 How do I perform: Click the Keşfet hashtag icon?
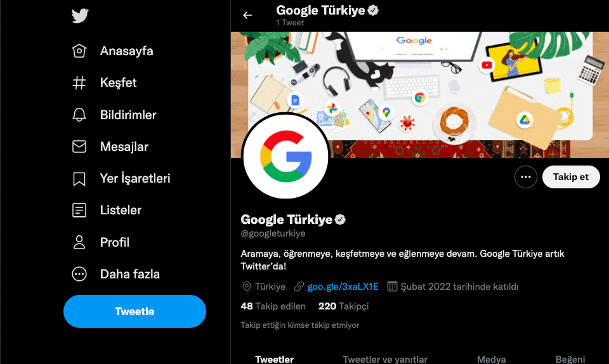click(x=79, y=83)
